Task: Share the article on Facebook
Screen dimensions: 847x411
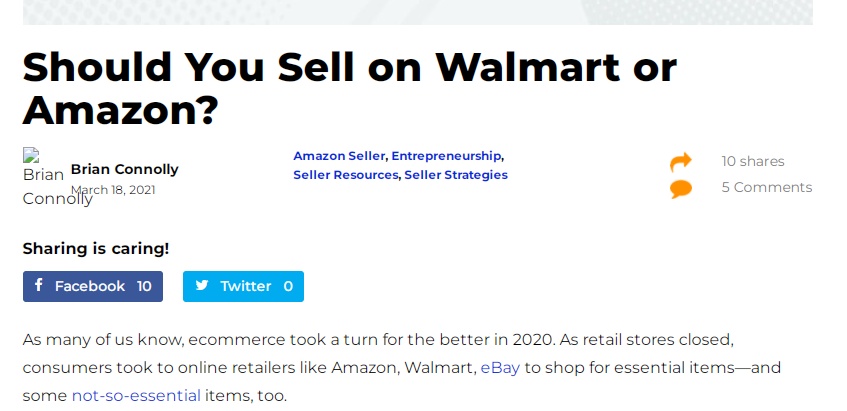Action: [92, 286]
